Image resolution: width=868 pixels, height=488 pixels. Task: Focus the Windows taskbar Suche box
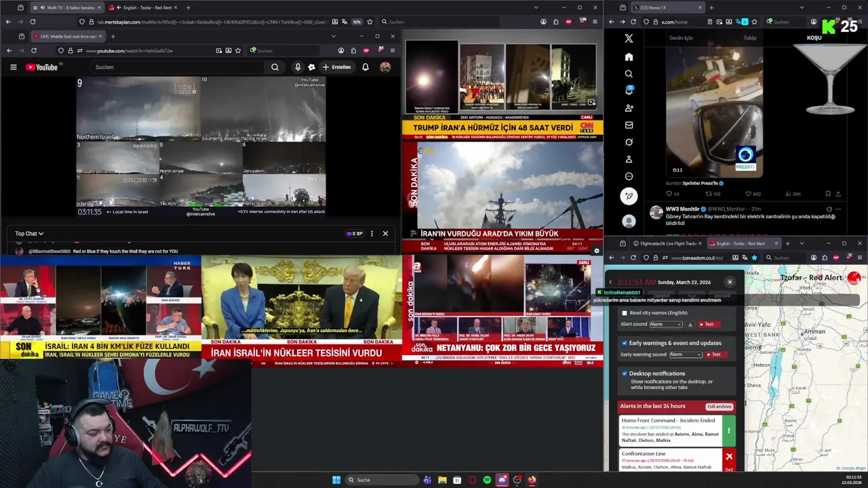pyautogui.click(x=381, y=480)
